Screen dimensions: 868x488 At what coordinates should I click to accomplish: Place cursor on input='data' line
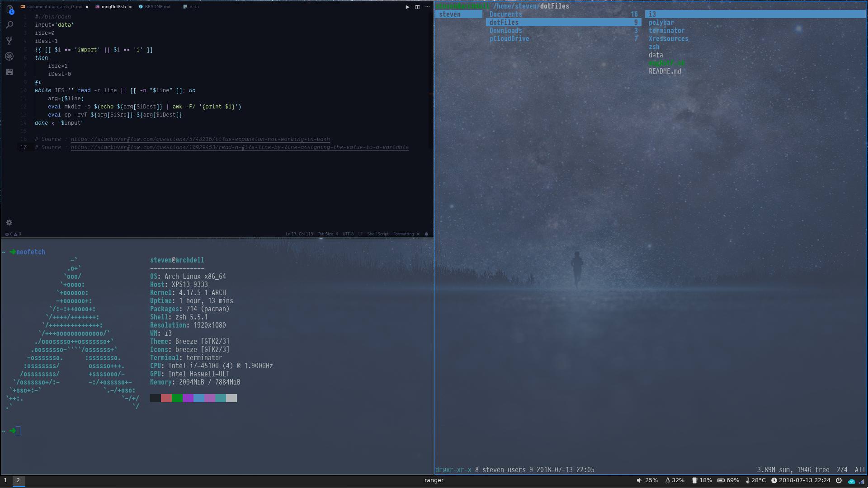54,25
